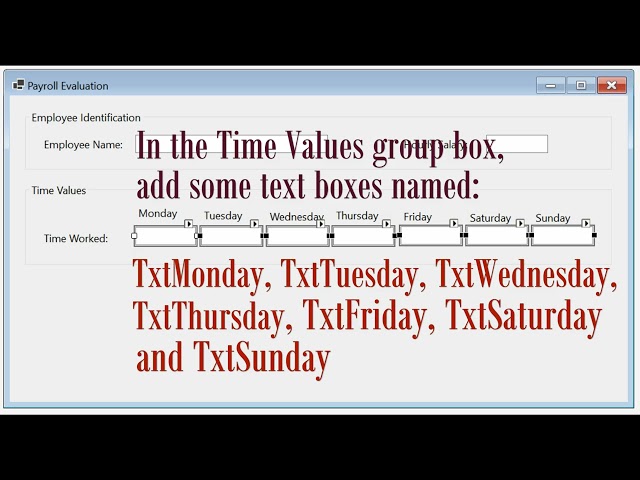The width and height of the screenshot is (640, 480).
Task: Select the Employee Identification group box caption
Action: pyautogui.click(x=86, y=118)
